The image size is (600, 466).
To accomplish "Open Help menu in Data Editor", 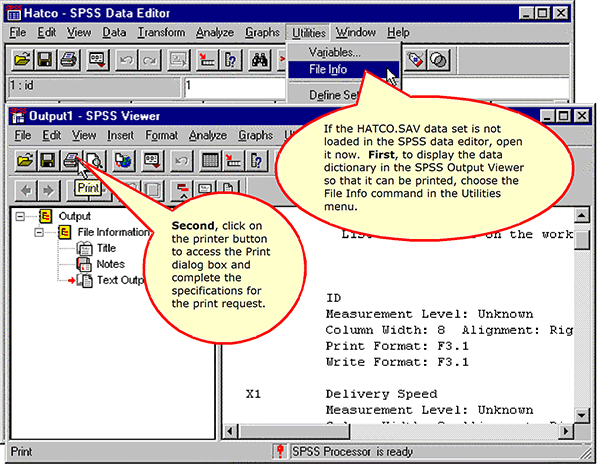I will (398, 33).
